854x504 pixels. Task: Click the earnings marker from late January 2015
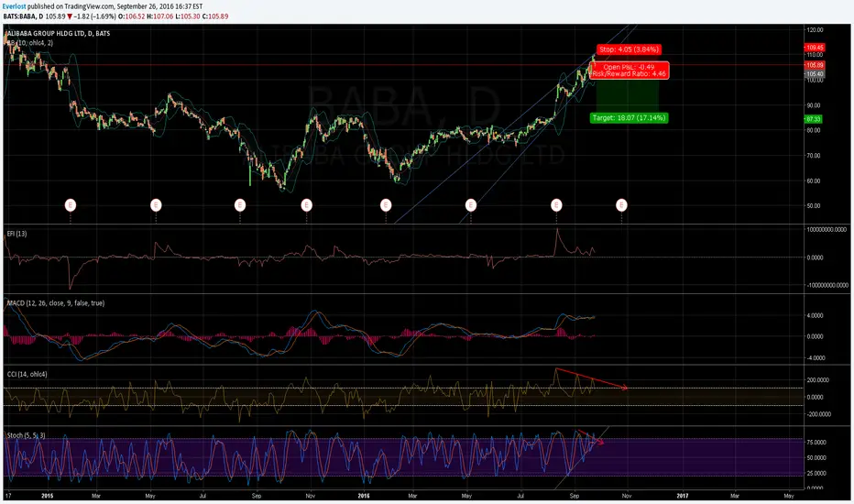pyautogui.click(x=71, y=205)
